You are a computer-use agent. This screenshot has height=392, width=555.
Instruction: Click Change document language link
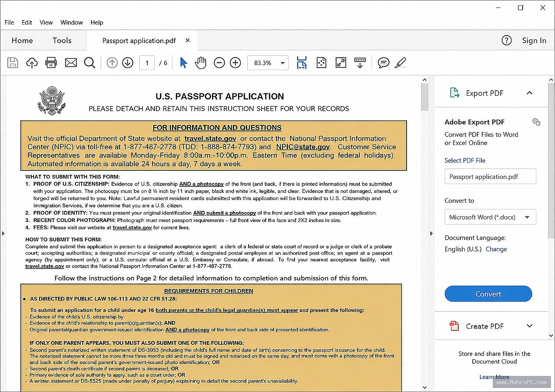click(x=496, y=249)
